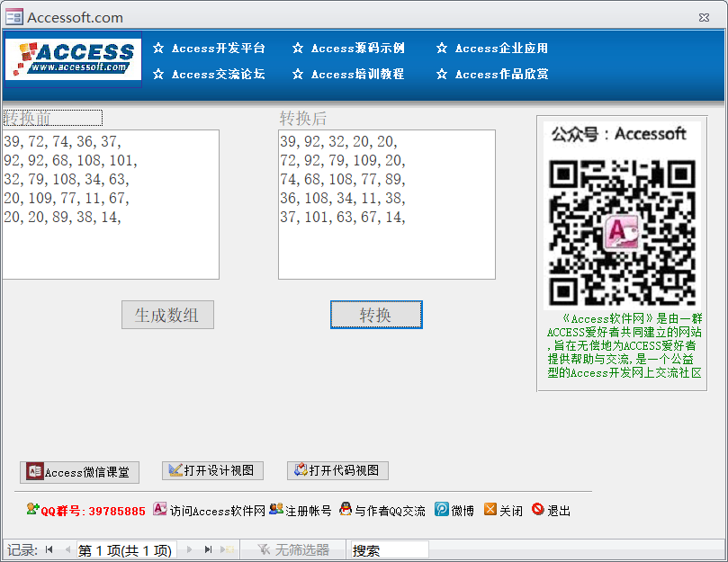Click the star icon beside Access培训教程
Screen dimensions: 728x562
pos(298,74)
